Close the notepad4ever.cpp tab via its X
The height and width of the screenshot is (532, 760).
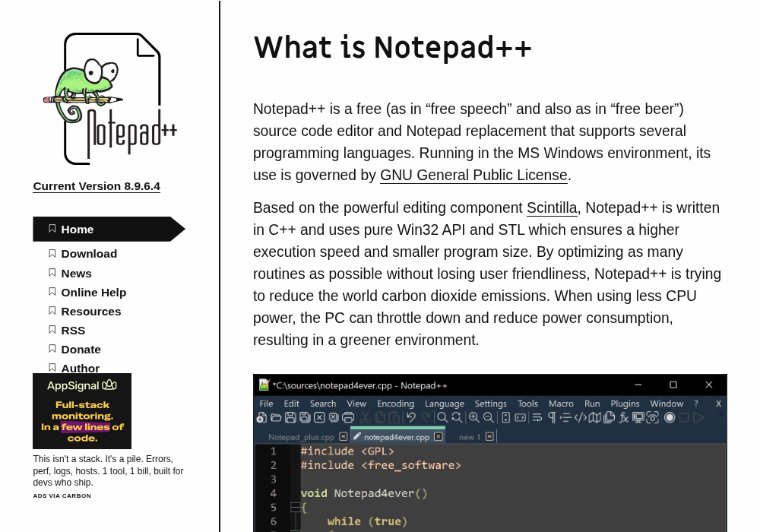[x=439, y=436]
